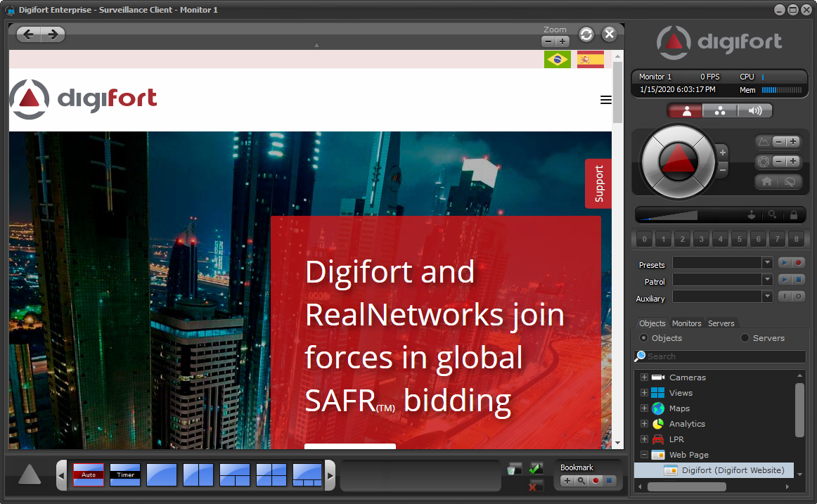Close the web page view
This screenshot has width=817, height=504.
coord(609,34)
